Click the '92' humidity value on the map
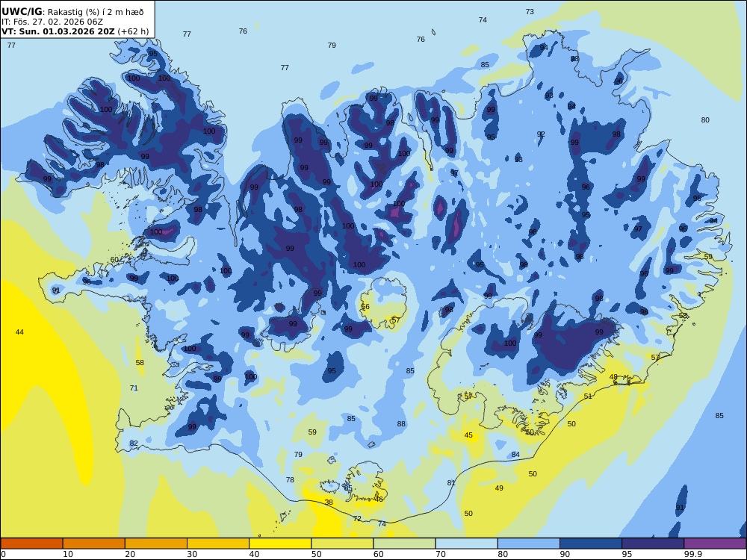 541,134
